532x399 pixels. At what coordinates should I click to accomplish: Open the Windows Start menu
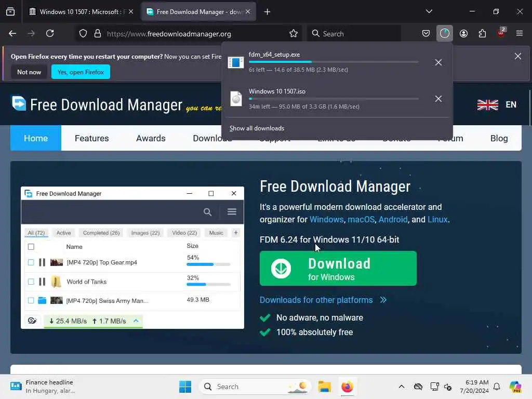(185, 387)
